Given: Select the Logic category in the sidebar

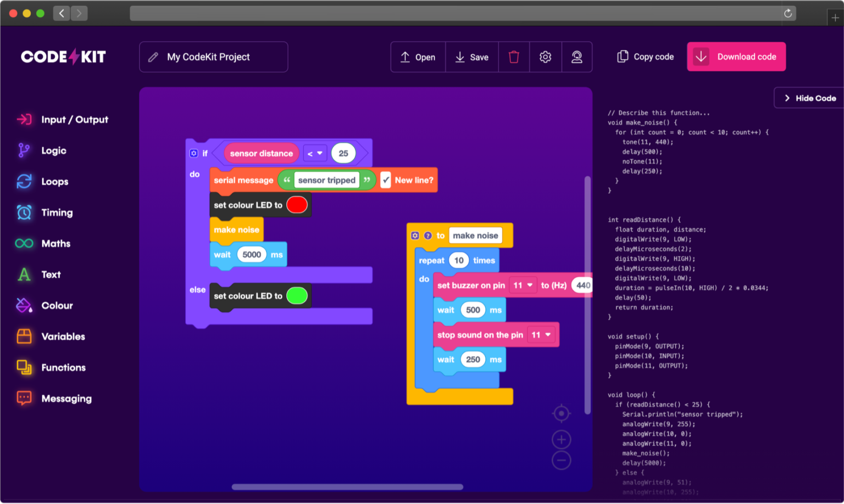Looking at the screenshot, I should [53, 150].
